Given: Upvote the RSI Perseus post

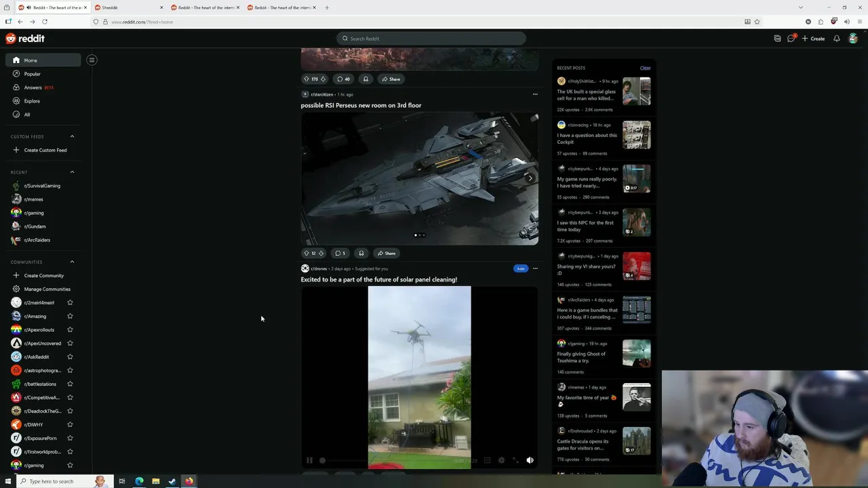Looking at the screenshot, I should pyautogui.click(x=307, y=253).
